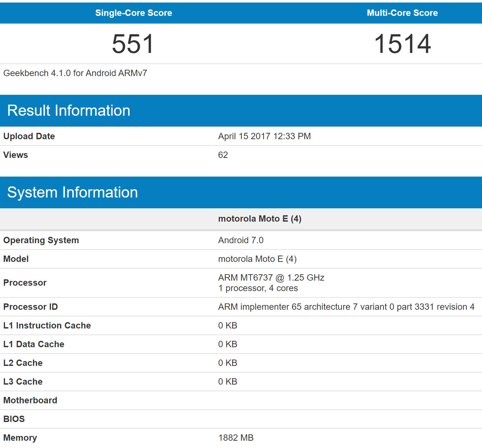Select ARM MT6737 @ 1.25 GHz text
This screenshot has height=448, width=482.
pos(271,278)
